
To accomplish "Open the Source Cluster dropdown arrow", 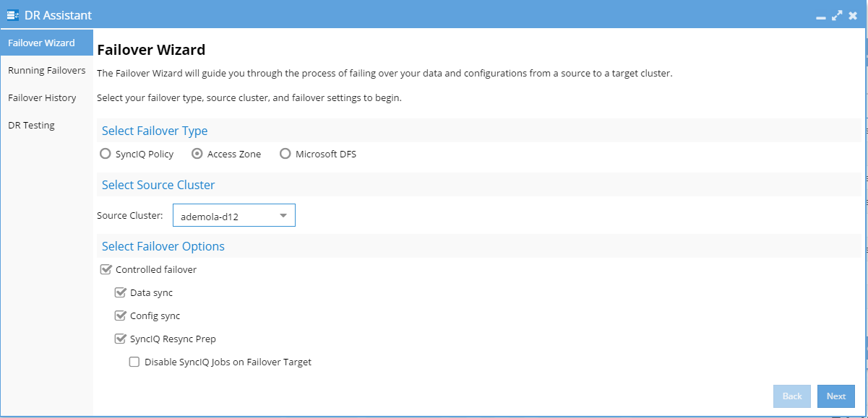I will click(283, 215).
